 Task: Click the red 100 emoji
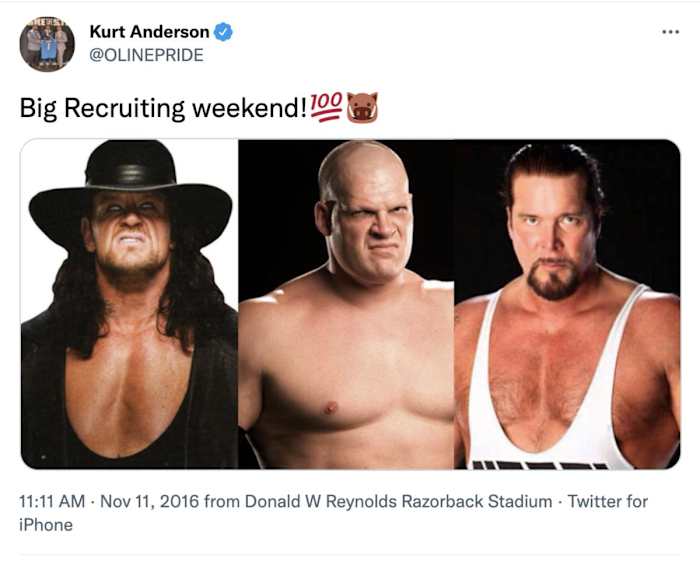point(327,105)
